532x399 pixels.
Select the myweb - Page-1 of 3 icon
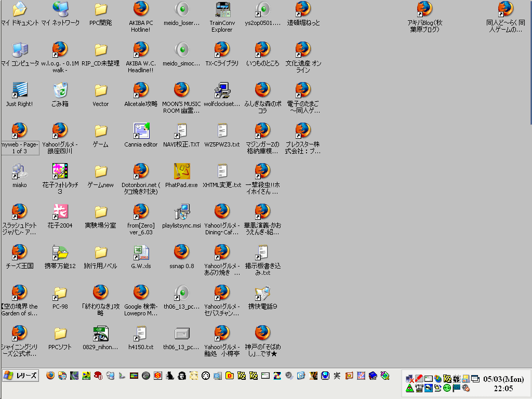[x=19, y=130]
